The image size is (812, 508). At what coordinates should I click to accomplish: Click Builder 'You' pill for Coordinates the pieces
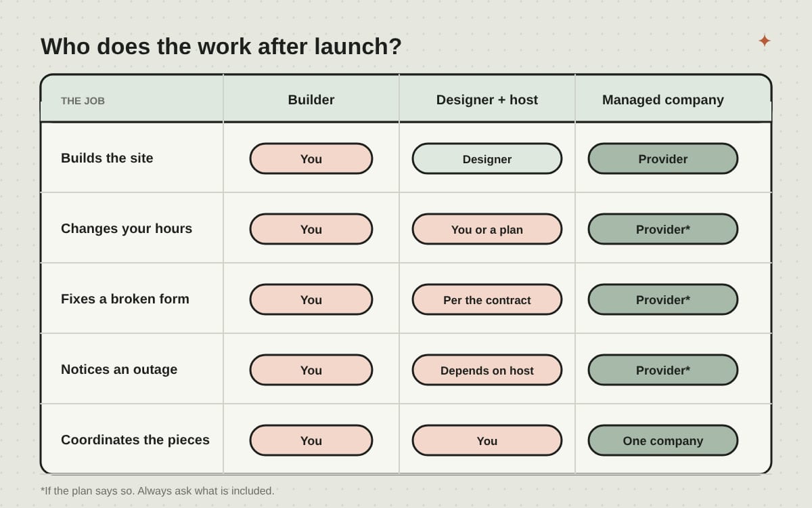[311, 440]
